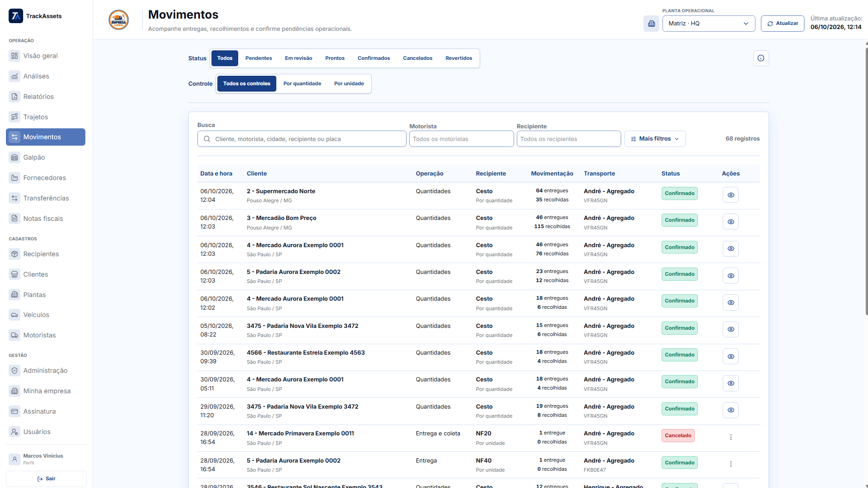
Task: Open the Galpão warehouse icon
Action: 15,157
